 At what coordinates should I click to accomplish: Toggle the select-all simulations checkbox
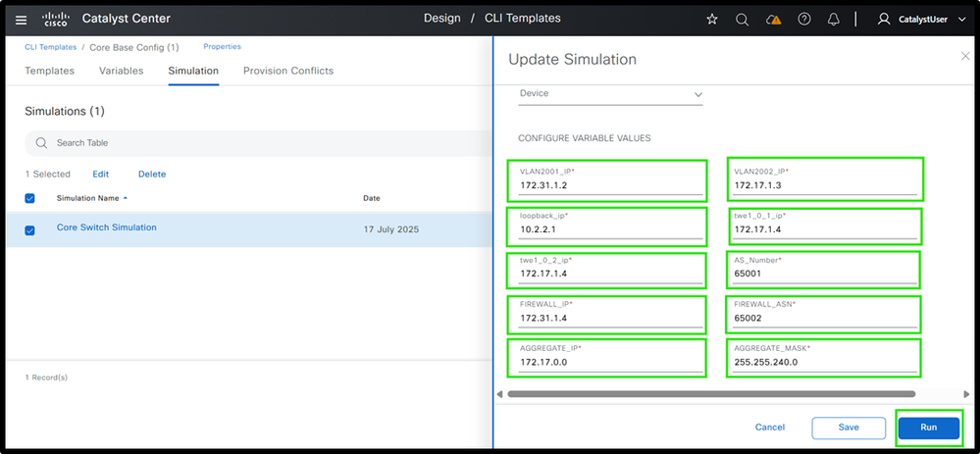coord(29,199)
